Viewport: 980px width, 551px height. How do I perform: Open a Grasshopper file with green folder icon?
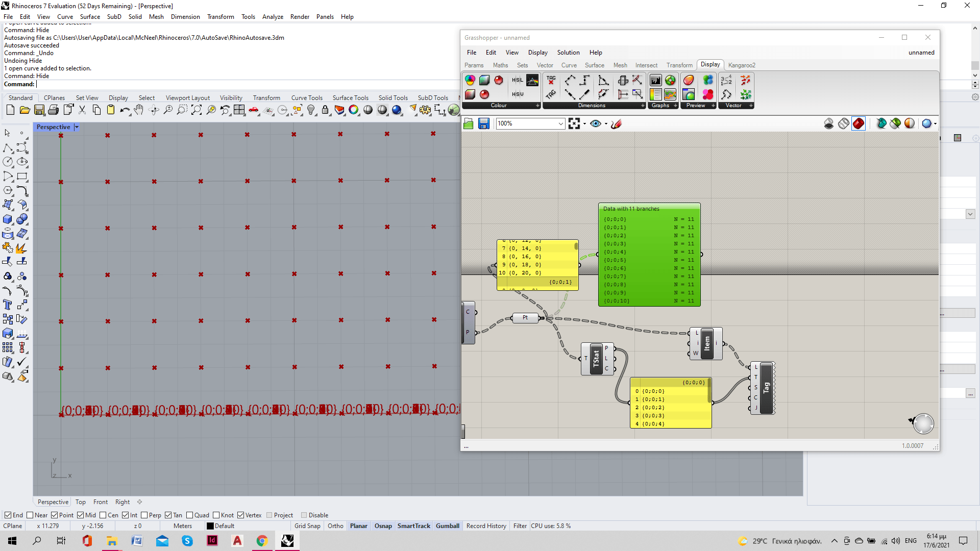pyautogui.click(x=469, y=123)
